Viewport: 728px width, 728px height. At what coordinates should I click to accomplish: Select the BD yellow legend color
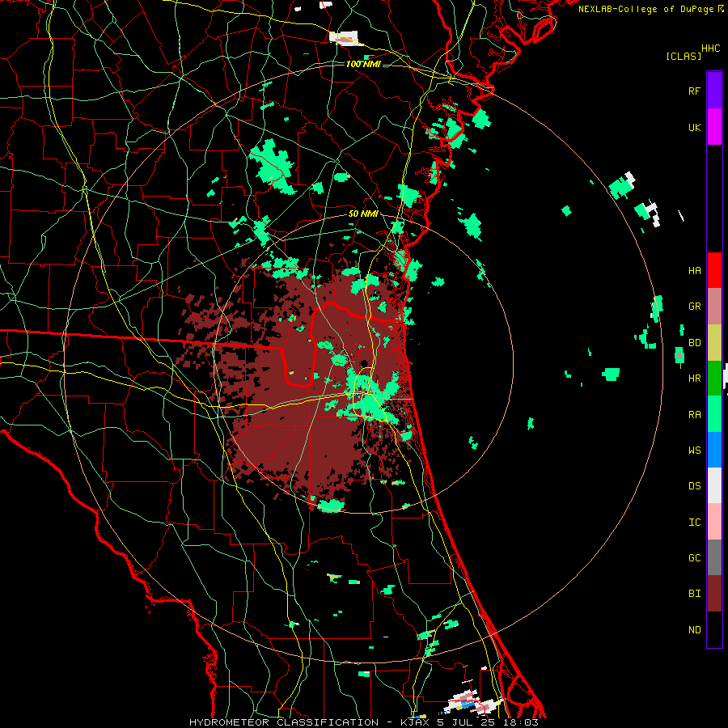(714, 343)
